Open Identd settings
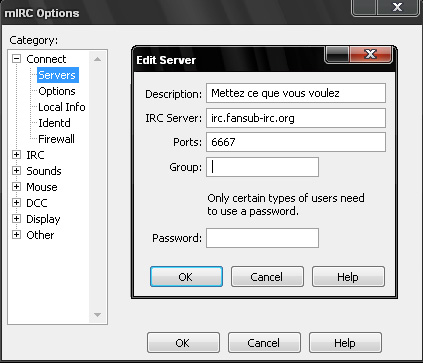 point(54,123)
